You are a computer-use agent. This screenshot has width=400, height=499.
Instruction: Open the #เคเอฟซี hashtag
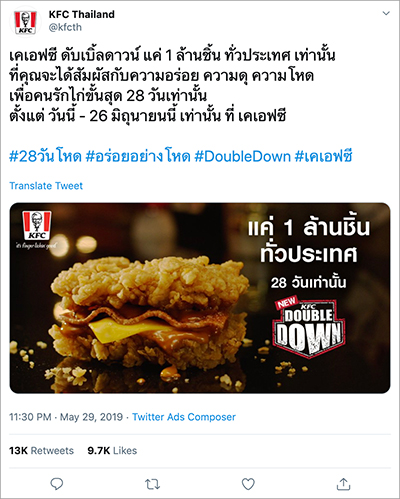[x=323, y=157]
